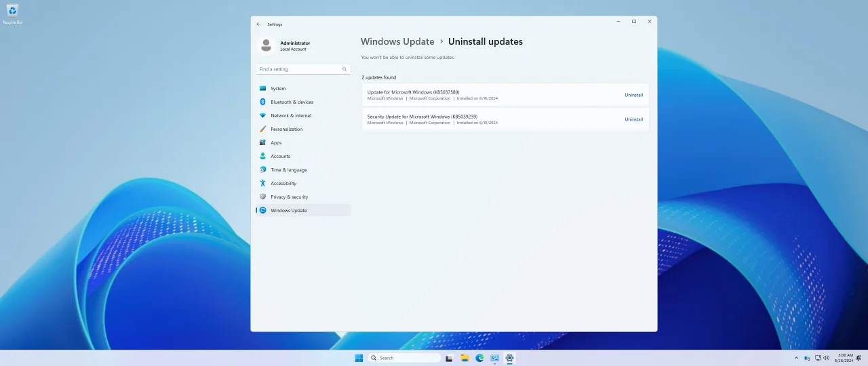This screenshot has width=868, height=366.
Task: Show hidden tray icons chevron
Action: pos(796,358)
